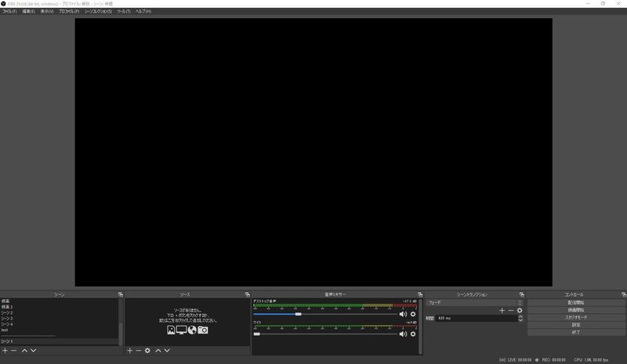Move scene down in Scenes panel

coord(34,351)
